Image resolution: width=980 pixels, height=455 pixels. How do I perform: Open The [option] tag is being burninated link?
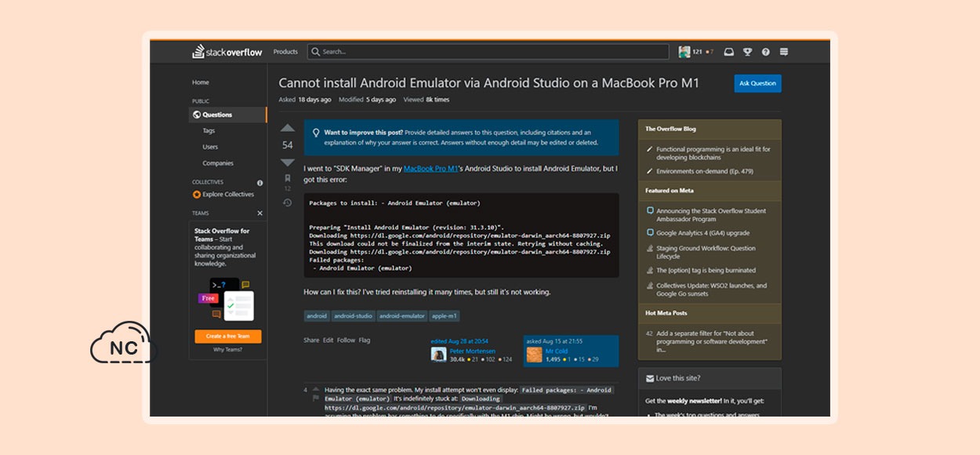(706, 271)
